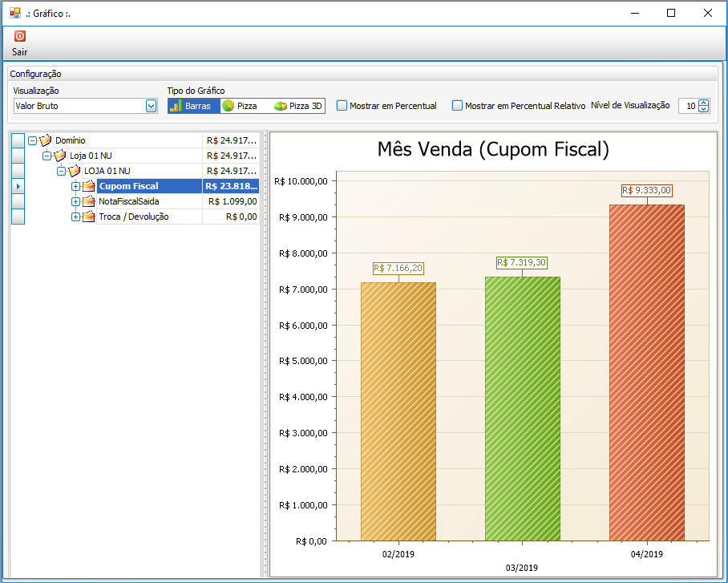Image resolution: width=728 pixels, height=583 pixels.
Task: Click the red Sair exit icon
Action: 19,36
